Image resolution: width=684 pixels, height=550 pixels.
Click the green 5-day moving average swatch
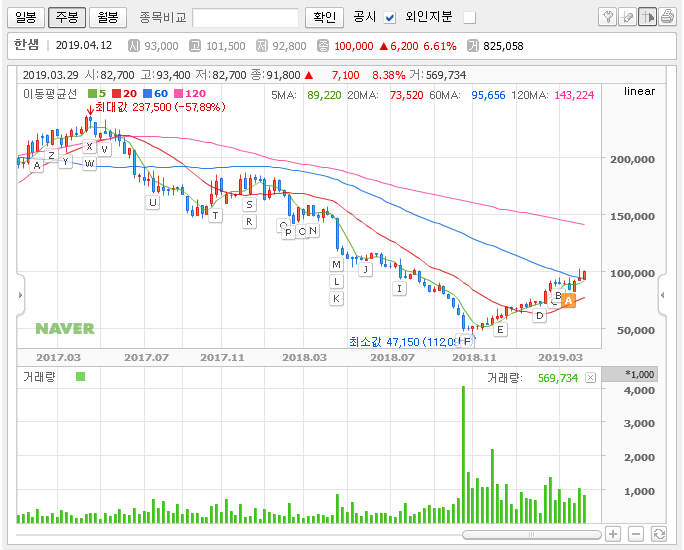92,93
